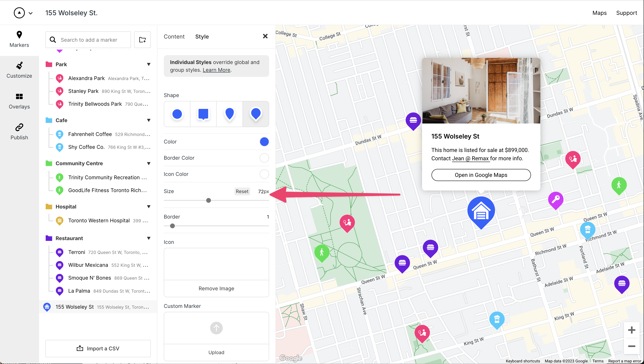Open the Customize panel

[x=19, y=70]
